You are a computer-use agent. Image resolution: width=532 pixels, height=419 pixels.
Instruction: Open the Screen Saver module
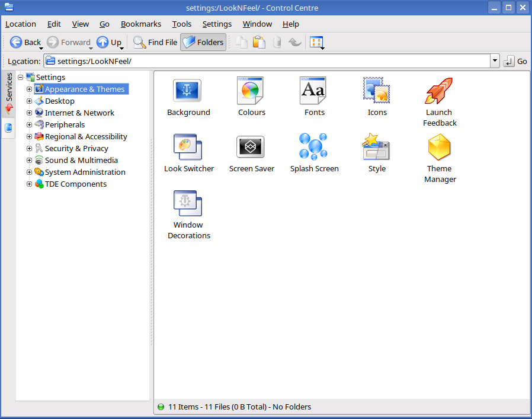tap(251, 148)
